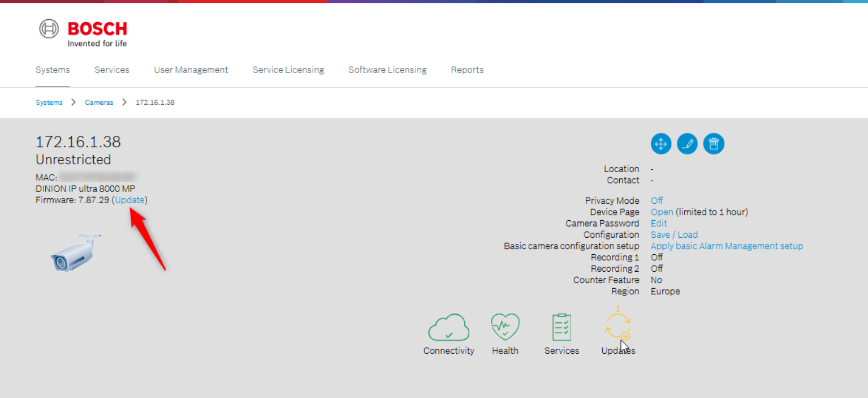Click the move camera icon
Image resolution: width=868 pixels, height=398 pixels.
click(x=660, y=144)
